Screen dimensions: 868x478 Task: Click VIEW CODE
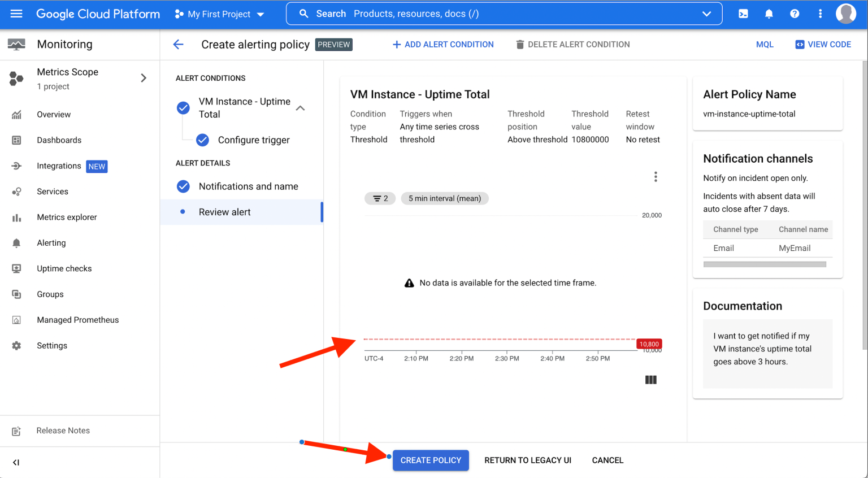[x=823, y=44]
